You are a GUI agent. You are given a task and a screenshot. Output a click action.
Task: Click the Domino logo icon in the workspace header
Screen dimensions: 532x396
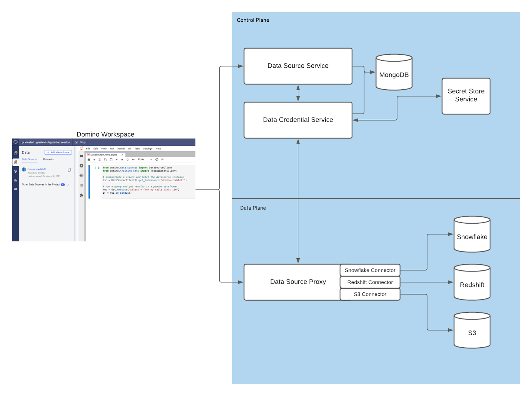pyautogui.click(x=16, y=142)
